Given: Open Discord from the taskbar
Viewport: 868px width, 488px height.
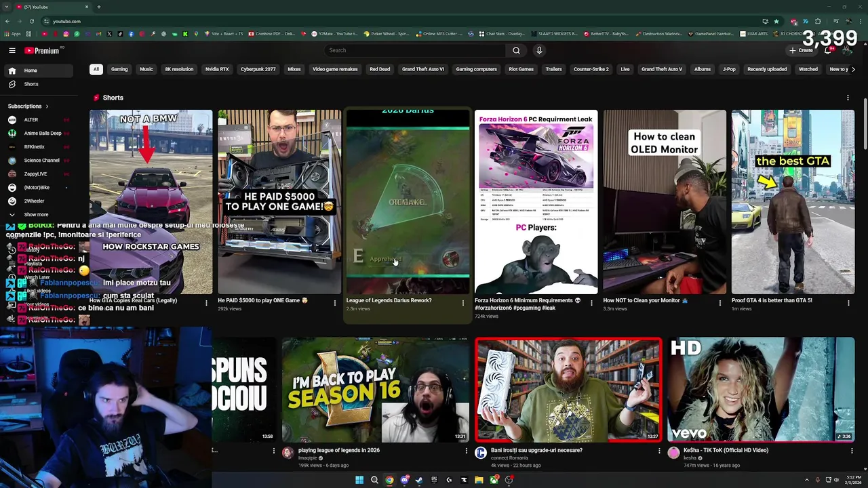Looking at the screenshot, I should (x=404, y=480).
